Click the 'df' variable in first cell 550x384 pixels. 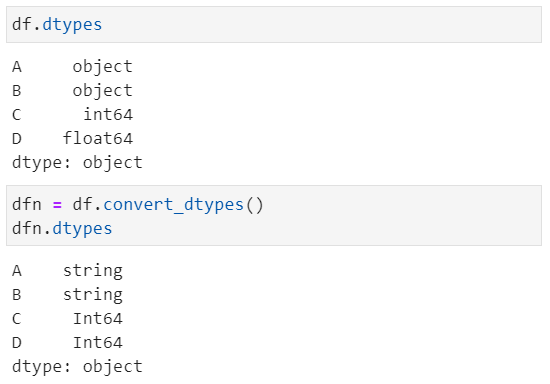[21, 25]
